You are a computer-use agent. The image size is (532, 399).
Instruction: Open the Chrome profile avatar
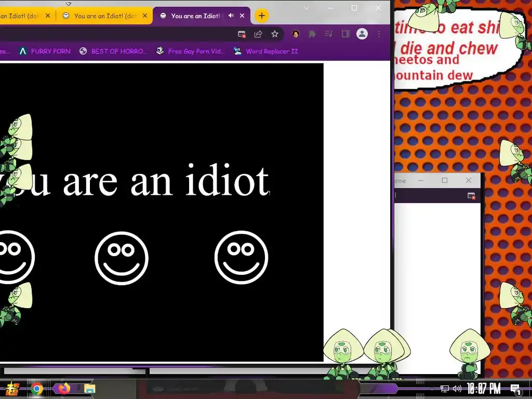point(362,34)
